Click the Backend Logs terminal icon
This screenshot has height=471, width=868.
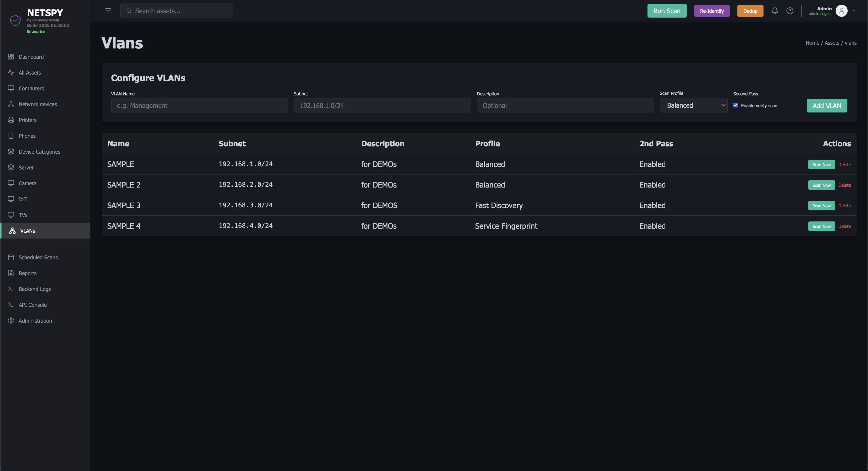(x=11, y=289)
